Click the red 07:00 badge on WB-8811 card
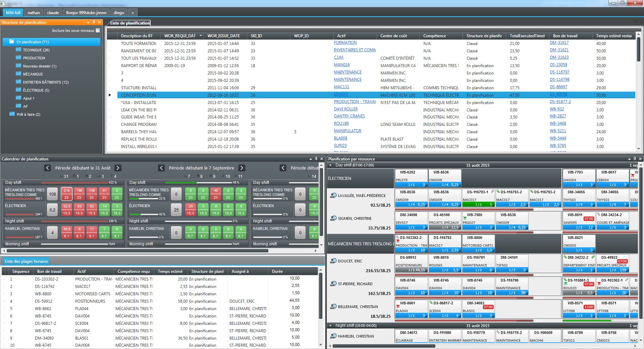 pos(589,219)
